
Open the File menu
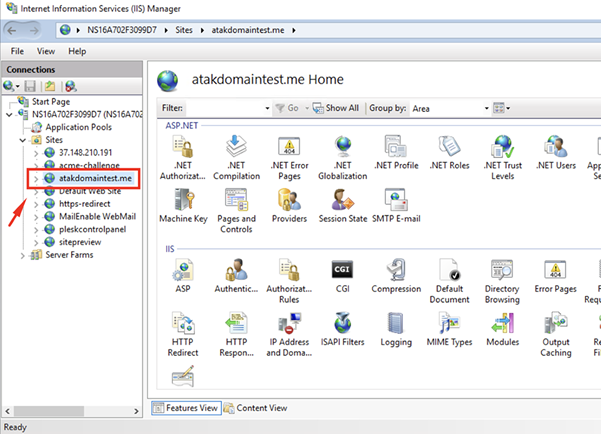point(17,51)
